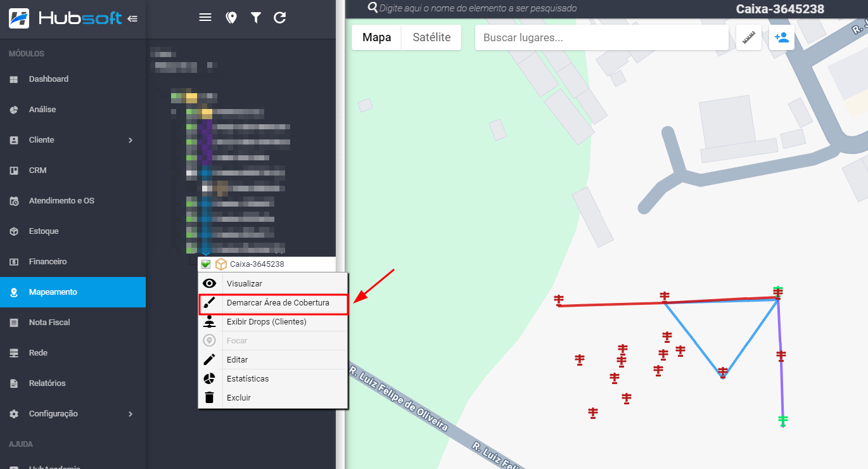The width and height of the screenshot is (868, 469).
Task: Expand the Cliente submenu chevron
Action: 131,140
